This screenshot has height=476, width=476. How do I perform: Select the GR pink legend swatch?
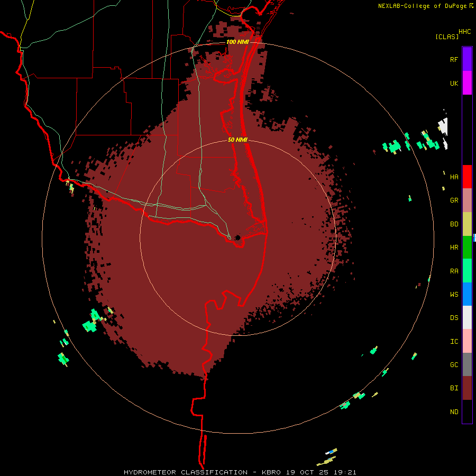[x=467, y=200]
